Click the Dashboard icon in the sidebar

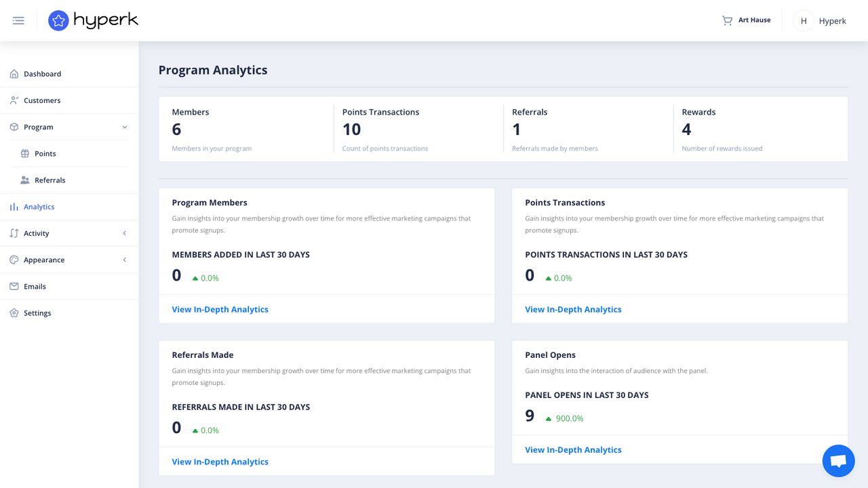(14, 73)
